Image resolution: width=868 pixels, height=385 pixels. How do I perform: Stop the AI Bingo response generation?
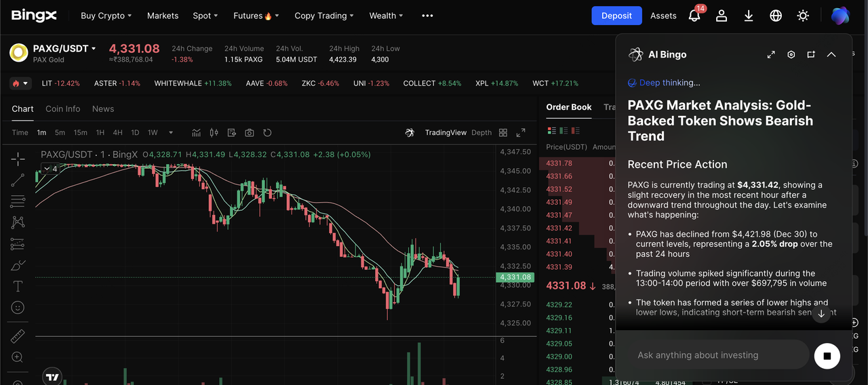pos(827,355)
